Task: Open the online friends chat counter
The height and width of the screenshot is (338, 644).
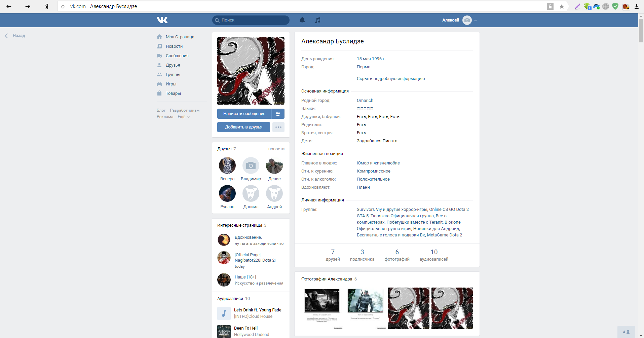Action: coord(626,332)
